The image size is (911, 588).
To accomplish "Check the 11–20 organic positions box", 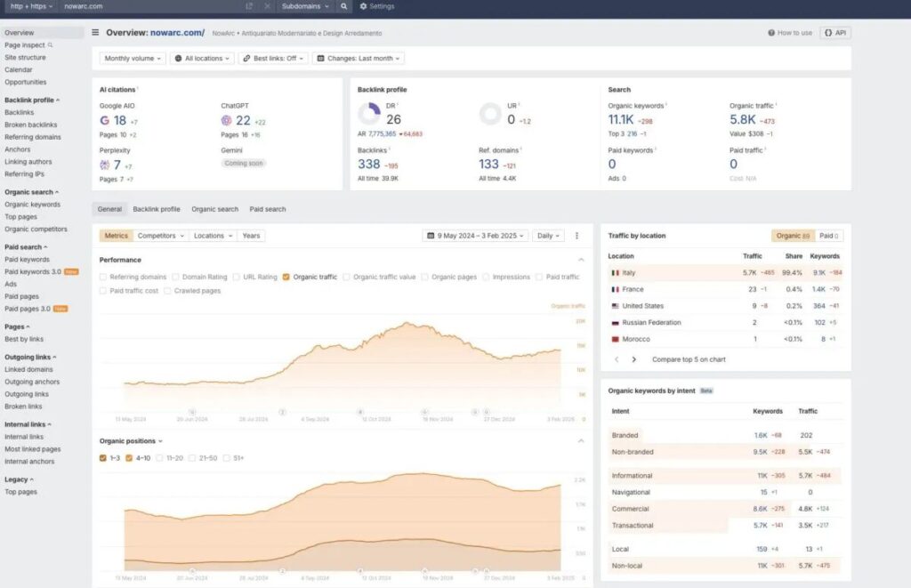I will [x=160, y=458].
